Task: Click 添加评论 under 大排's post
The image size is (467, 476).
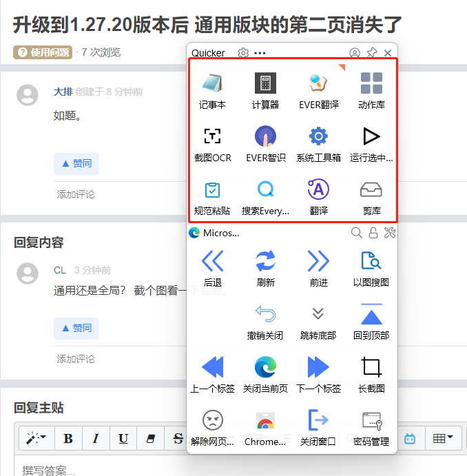Action: (x=76, y=194)
